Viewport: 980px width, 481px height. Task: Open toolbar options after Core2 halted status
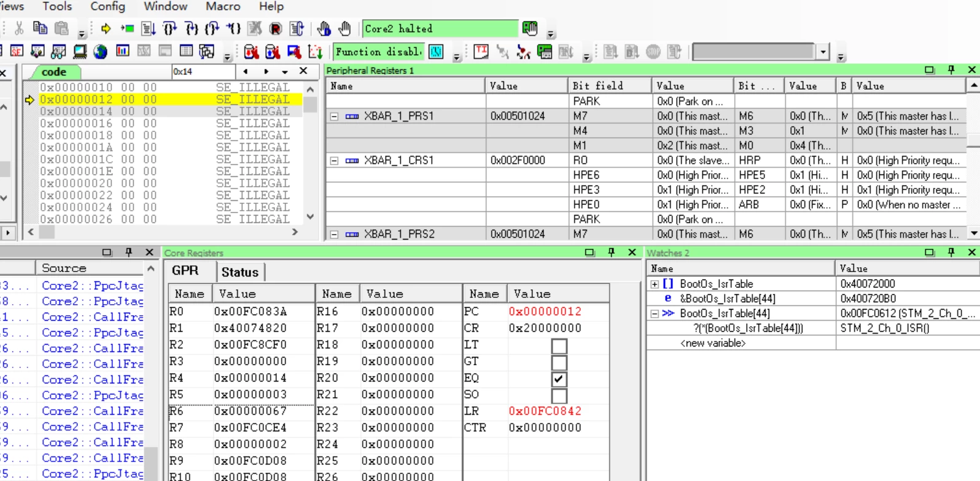(x=551, y=33)
